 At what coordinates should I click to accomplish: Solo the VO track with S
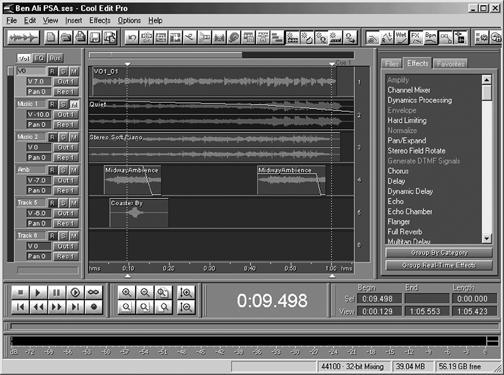tap(63, 71)
